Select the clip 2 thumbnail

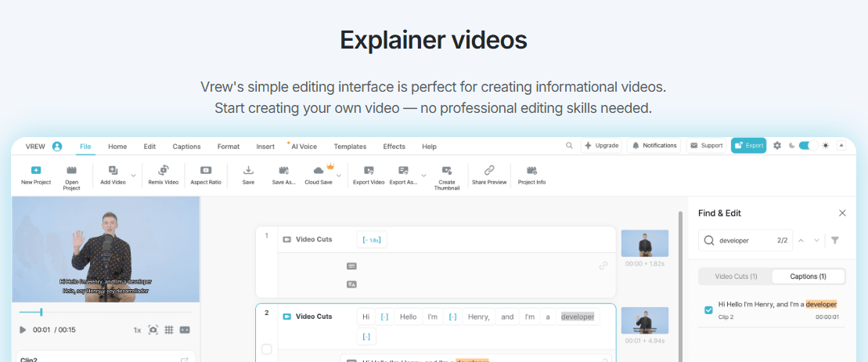coord(645,320)
